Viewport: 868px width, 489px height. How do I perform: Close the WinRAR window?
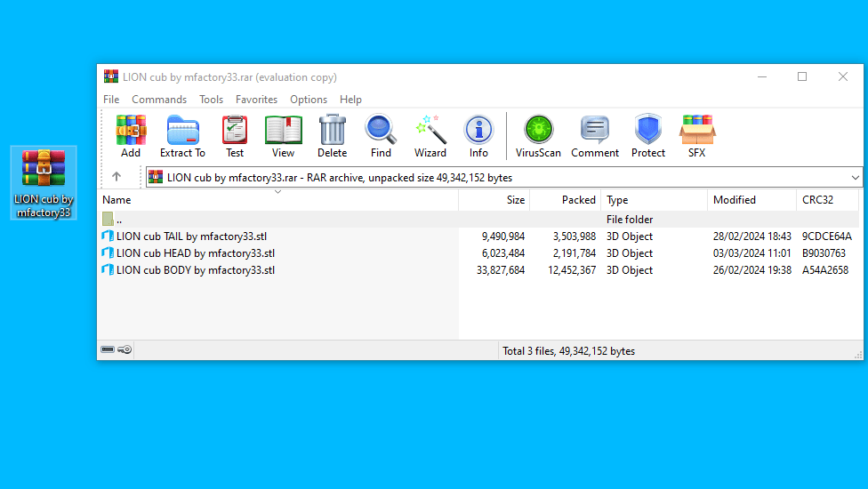pyautogui.click(x=842, y=76)
